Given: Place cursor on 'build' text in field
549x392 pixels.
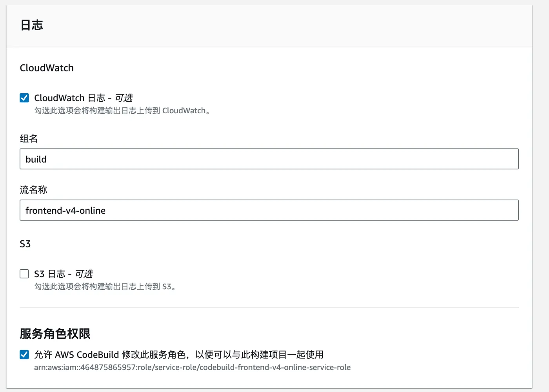Looking at the screenshot, I should 36,160.
